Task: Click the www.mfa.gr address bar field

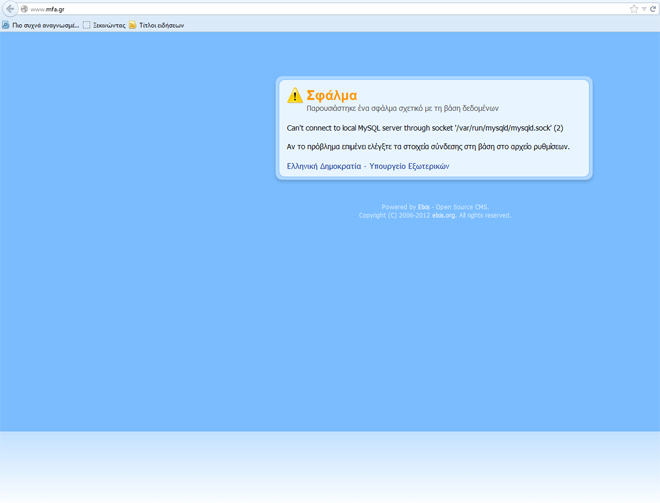Action: 300,9
